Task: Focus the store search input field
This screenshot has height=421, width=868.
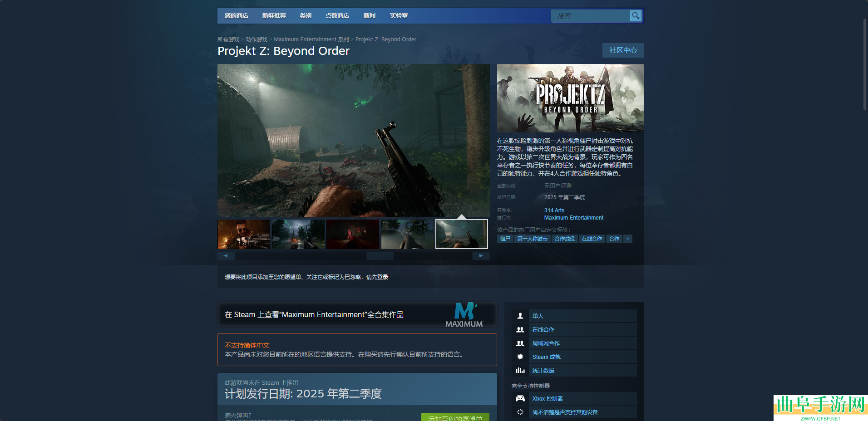Action: tap(591, 16)
